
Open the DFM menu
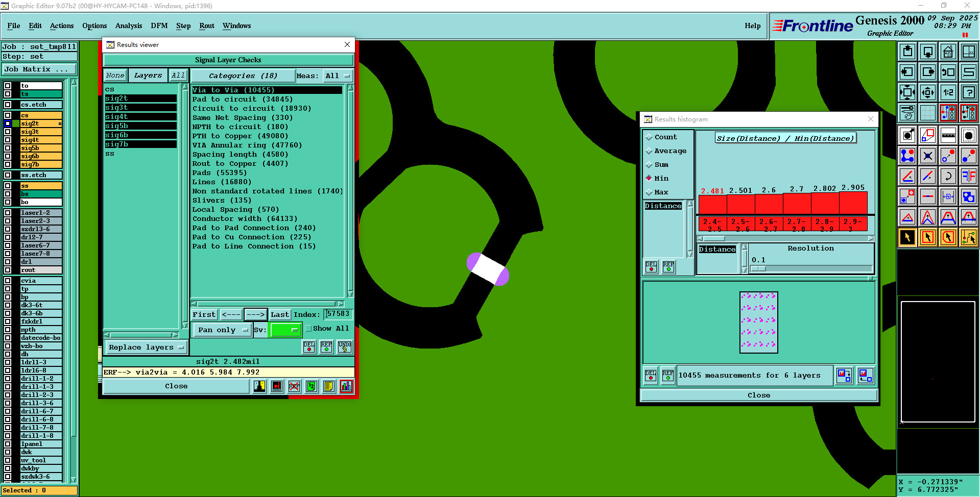[x=159, y=26]
